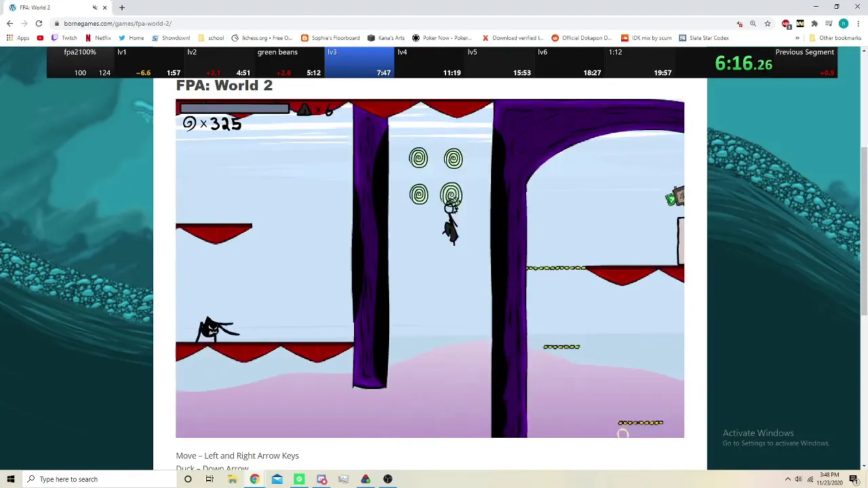
Task: Open Task View in the taskbar
Action: 210,479
